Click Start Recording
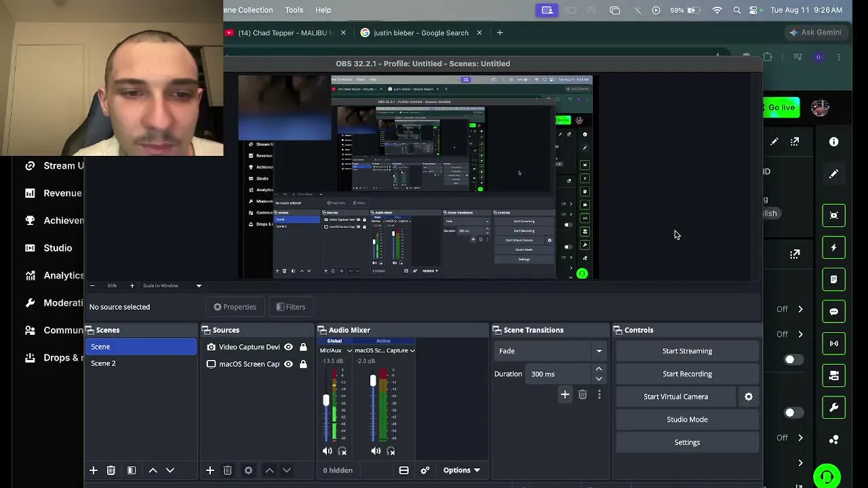The image size is (868, 488). pyautogui.click(x=687, y=374)
